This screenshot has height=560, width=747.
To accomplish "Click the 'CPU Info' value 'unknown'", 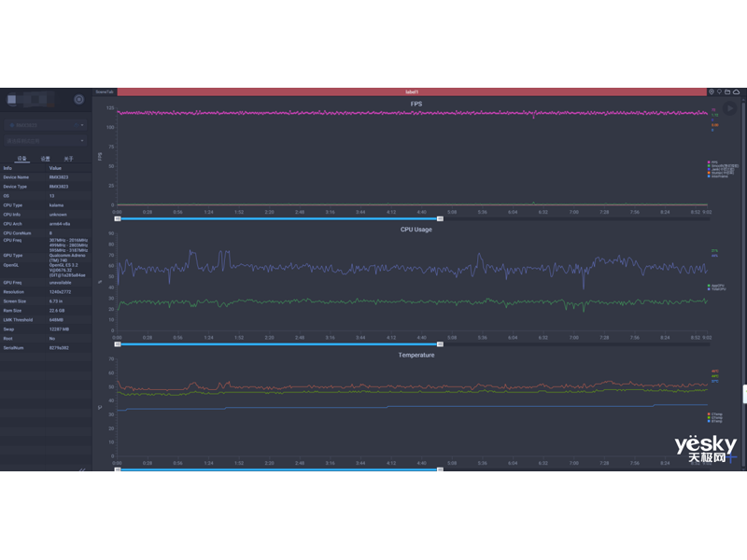I will pos(58,215).
